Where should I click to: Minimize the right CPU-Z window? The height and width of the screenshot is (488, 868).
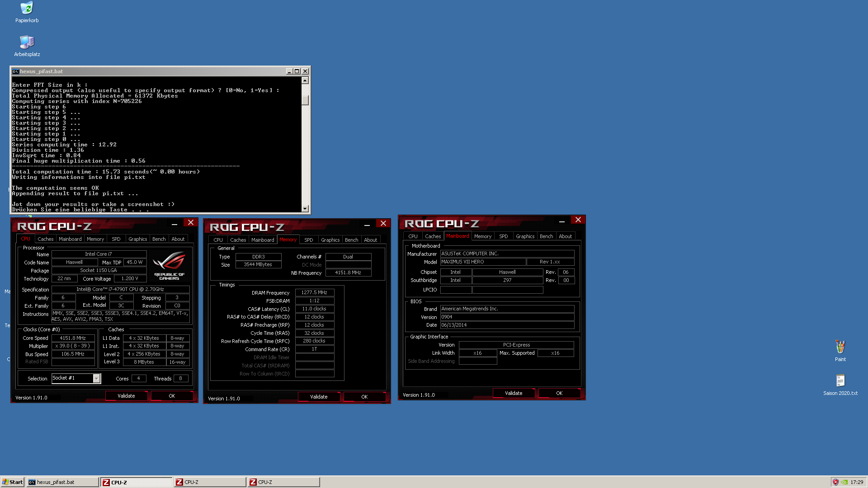coord(561,221)
